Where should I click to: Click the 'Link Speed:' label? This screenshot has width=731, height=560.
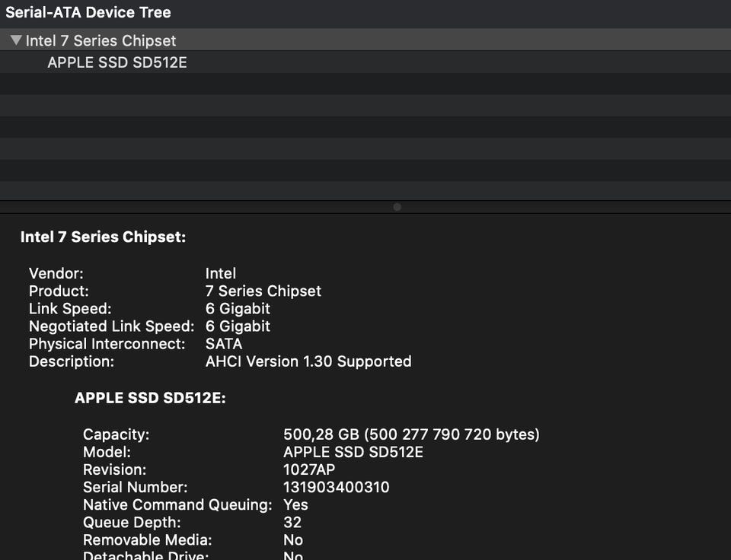coord(70,309)
